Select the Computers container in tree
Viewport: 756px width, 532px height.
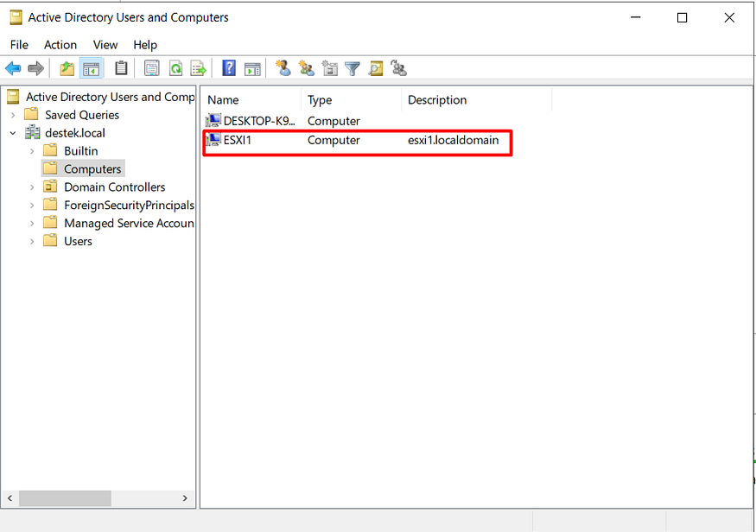pos(92,168)
